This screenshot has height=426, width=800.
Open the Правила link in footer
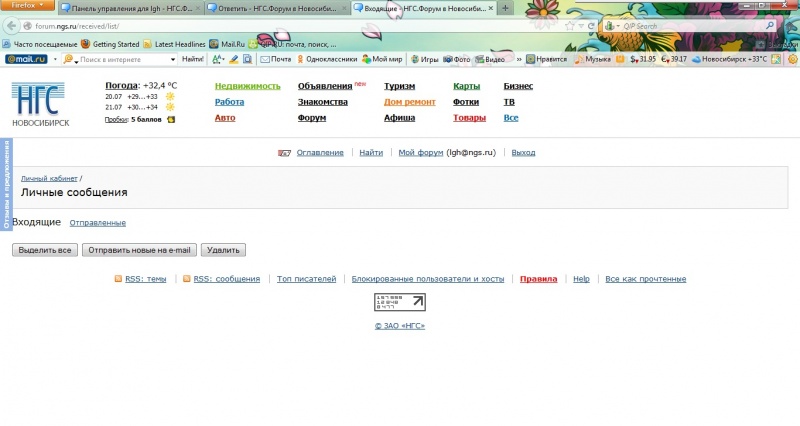538,279
